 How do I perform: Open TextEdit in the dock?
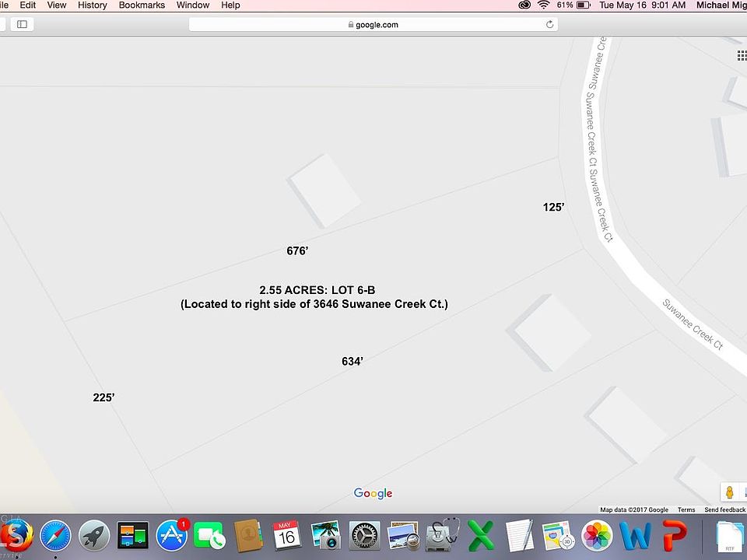tap(519, 535)
